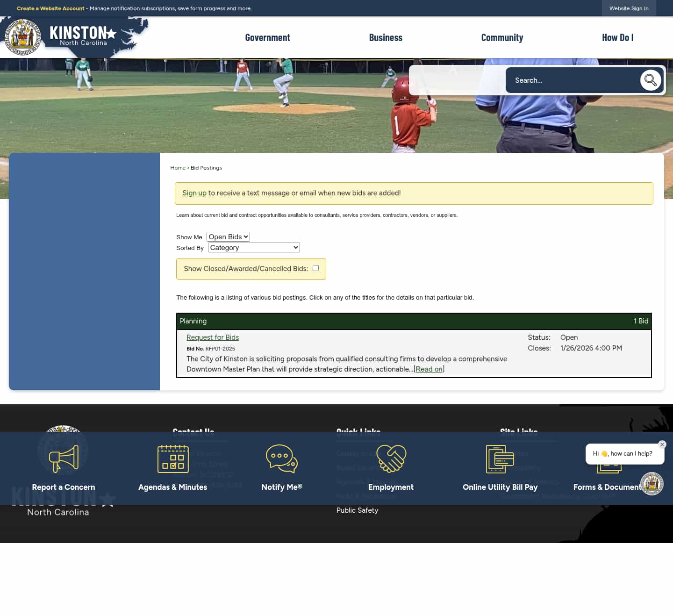673x616 pixels.
Task: Click the Report a Concern megaphone icon
Action: point(64,459)
